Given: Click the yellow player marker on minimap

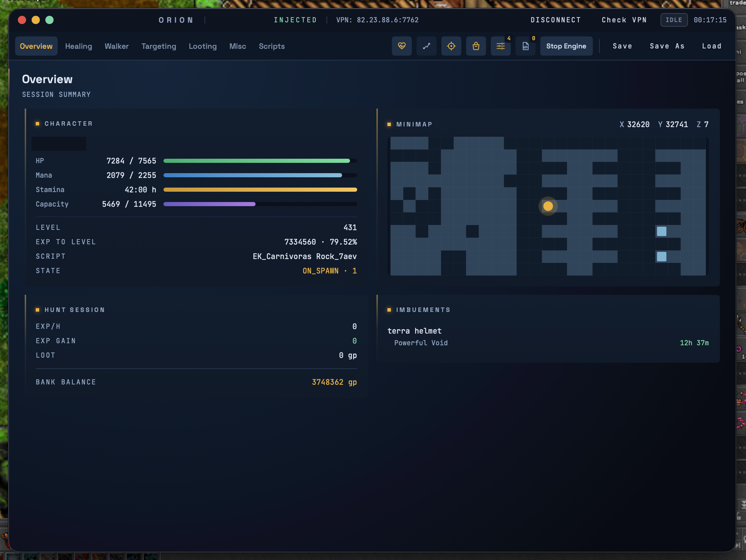Looking at the screenshot, I should (x=548, y=206).
